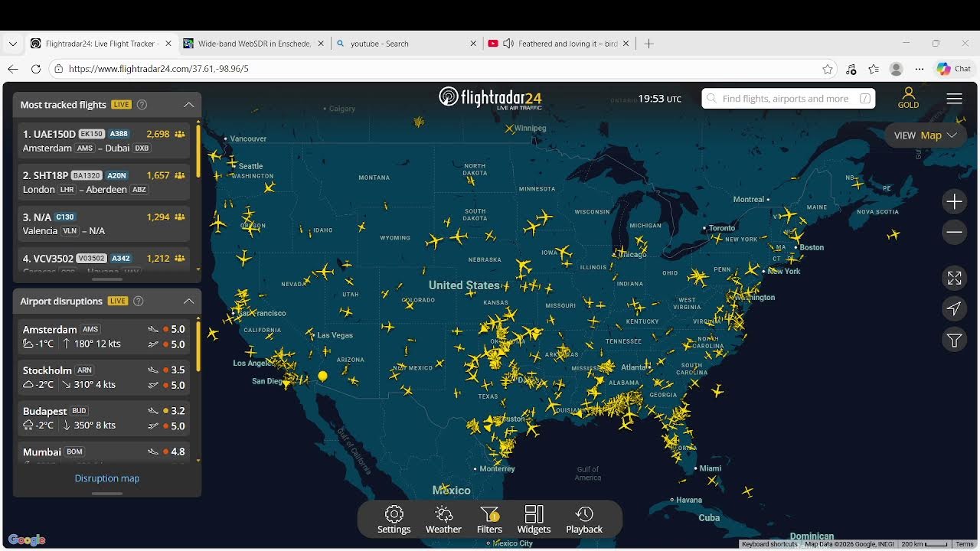The width and height of the screenshot is (980, 551).
Task: Open the VIEW Map dropdown
Action: point(926,135)
